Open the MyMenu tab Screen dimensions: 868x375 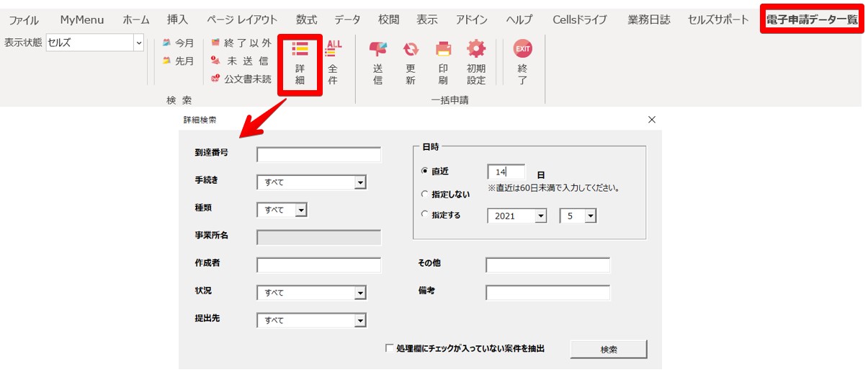click(82, 20)
